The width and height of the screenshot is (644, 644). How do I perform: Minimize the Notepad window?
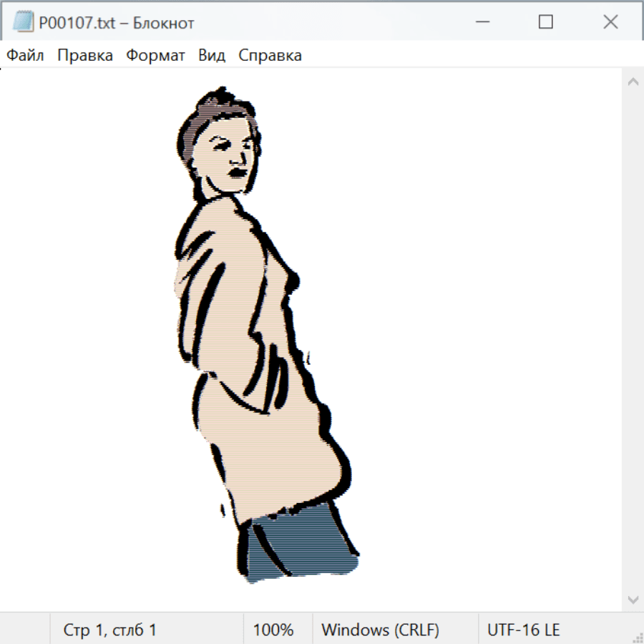click(481, 23)
